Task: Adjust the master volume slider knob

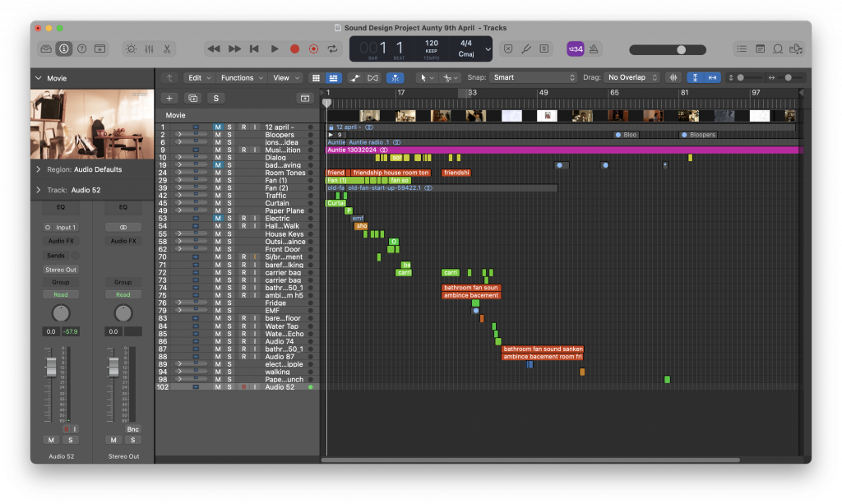Action: point(681,49)
